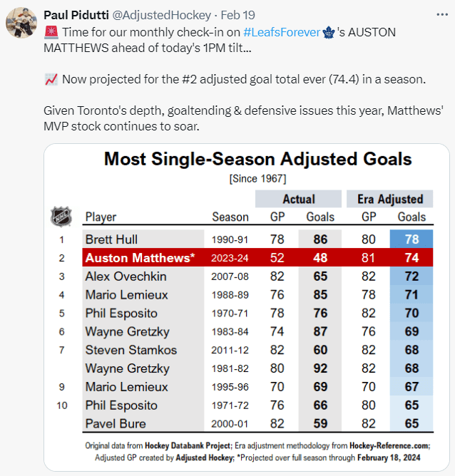Click the Brett Hull player name

111,239
